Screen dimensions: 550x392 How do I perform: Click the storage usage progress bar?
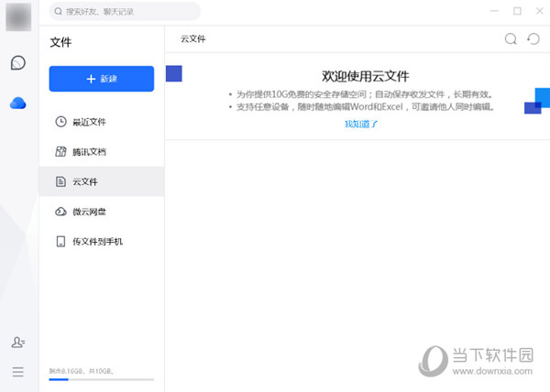click(102, 379)
